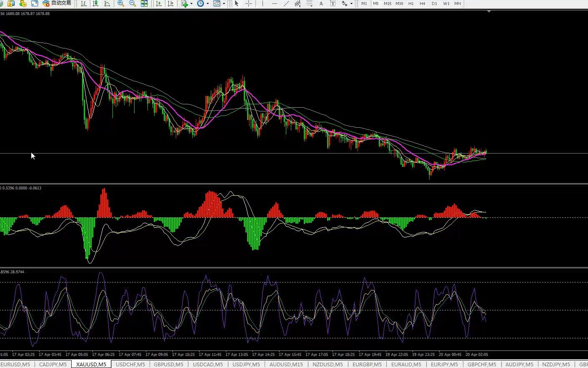Switch timeframe to D1

(x=435, y=3)
